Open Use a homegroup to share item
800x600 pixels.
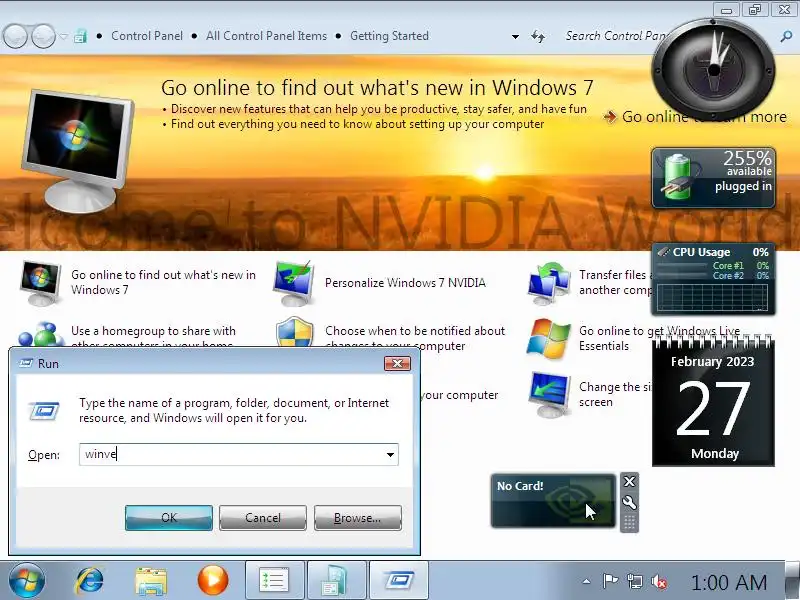click(153, 337)
